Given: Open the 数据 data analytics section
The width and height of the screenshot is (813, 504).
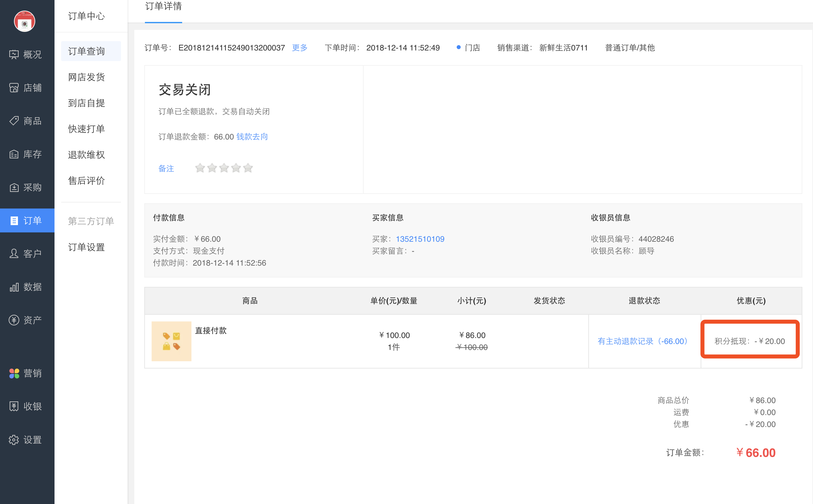Looking at the screenshot, I should (27, 287).
